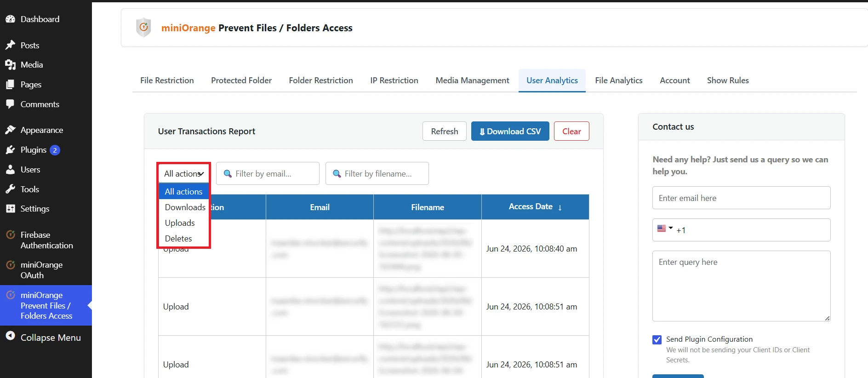Click the Refresh button
The width and height of the screenshot is (868, 378).
445,131
